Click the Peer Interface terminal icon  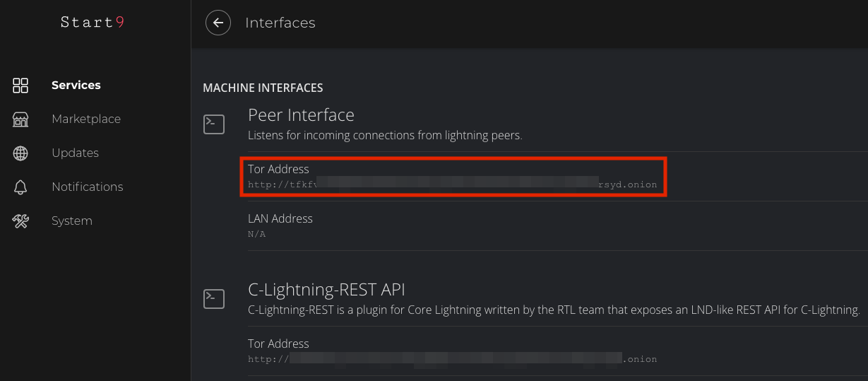pyautogui.click(x=214, y=124)
